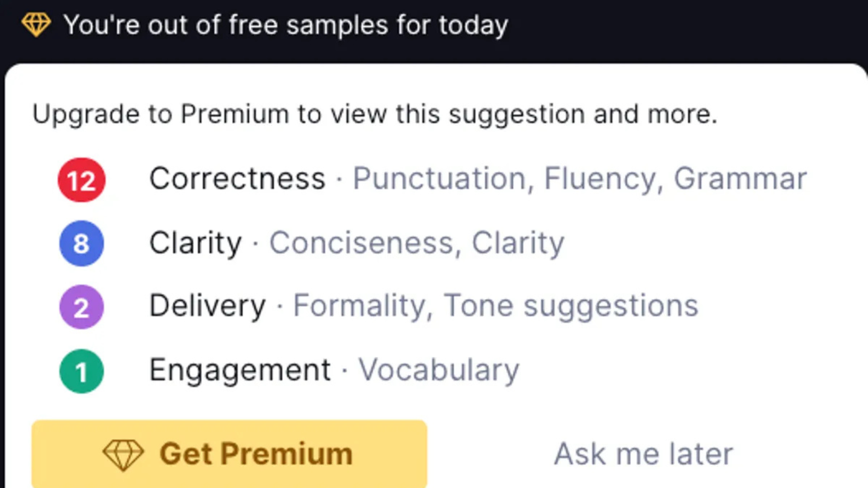Click the Upgrade to Premium message text

pyautogui.click(x=375, y=113)
